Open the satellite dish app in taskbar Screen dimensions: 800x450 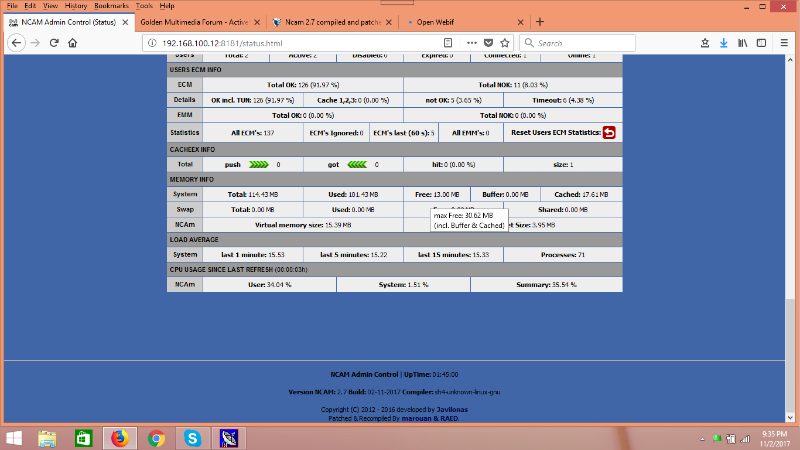[x=229, y=438]
